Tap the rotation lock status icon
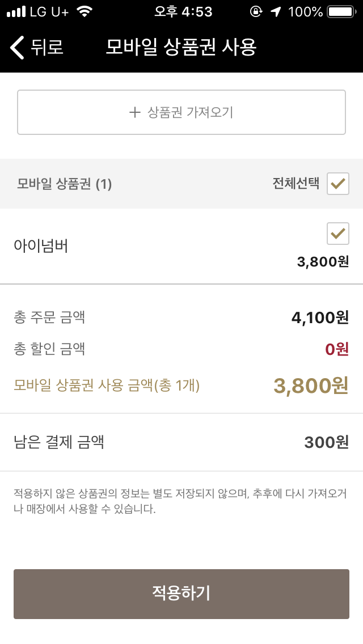363x644 pixels. [x=256, y=11]
